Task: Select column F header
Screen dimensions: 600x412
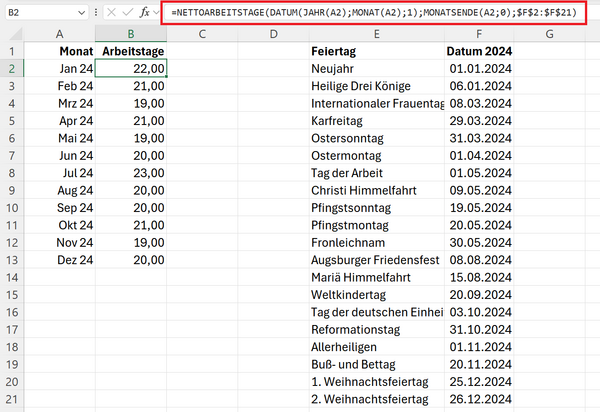Action: (x=479, y=35)
